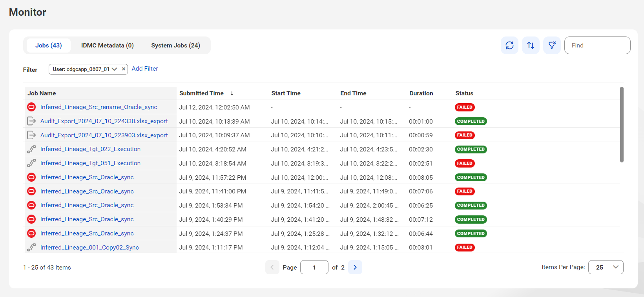Click lineage icon for Inferred_Lineage_Tgt_051_Execution

[31, 163]
